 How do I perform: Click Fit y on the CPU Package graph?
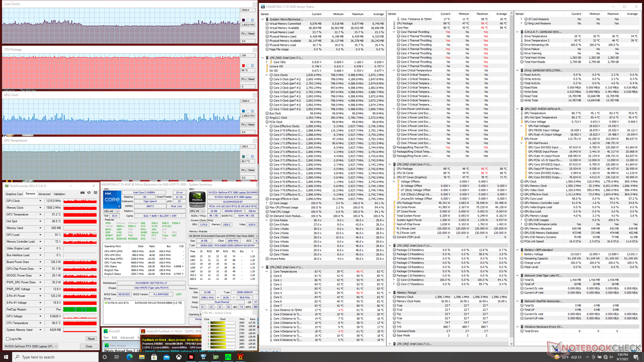pyautogui.click(x=244, y=79)
